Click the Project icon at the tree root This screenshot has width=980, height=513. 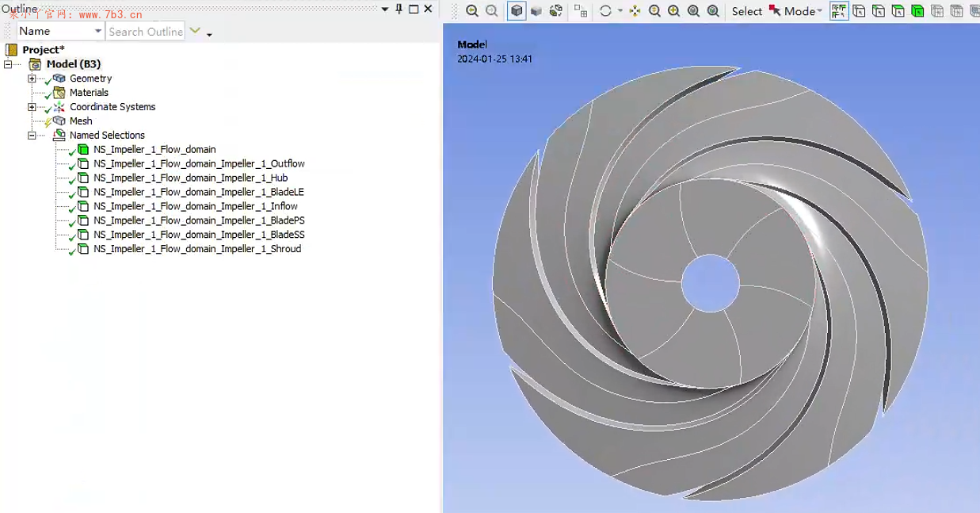(x=11, y=50)
